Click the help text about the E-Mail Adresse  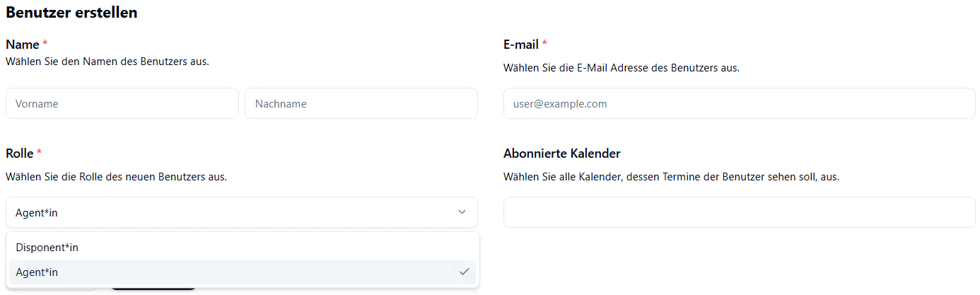coord(622,68)
